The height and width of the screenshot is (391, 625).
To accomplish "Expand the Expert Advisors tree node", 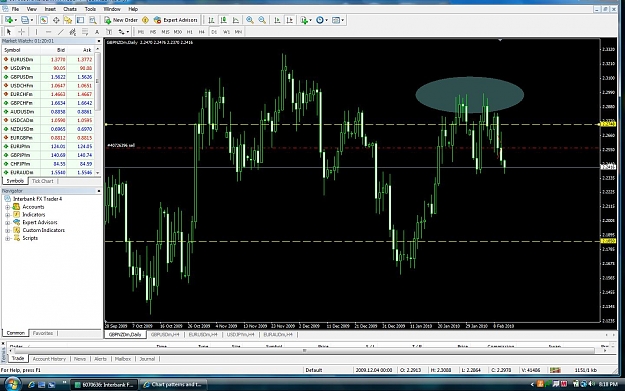I will click(x=7, y=222).
